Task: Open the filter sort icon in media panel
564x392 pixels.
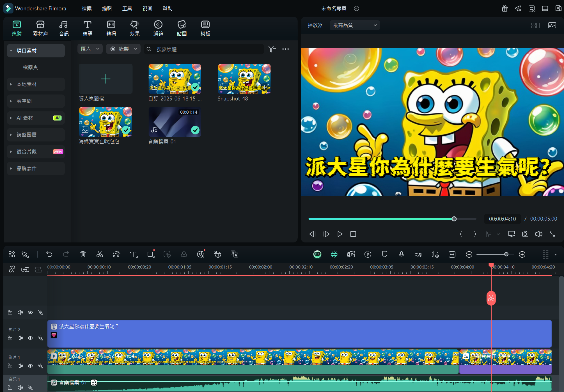Action: point(272,49)
